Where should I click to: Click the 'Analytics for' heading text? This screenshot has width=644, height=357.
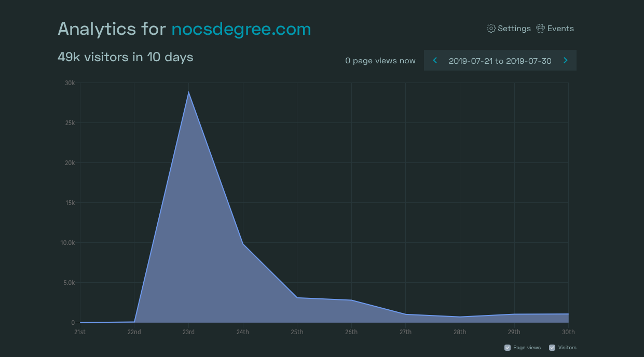tap(112, 29)
